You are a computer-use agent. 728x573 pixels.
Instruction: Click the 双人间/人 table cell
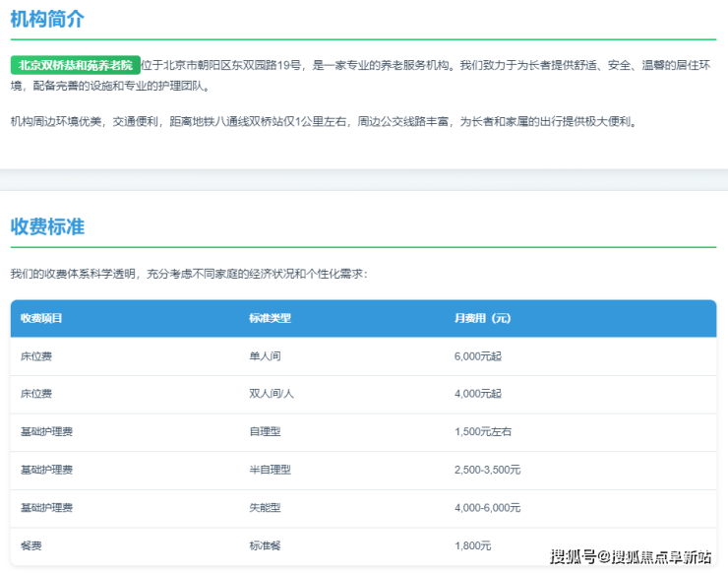click(272, 394)
